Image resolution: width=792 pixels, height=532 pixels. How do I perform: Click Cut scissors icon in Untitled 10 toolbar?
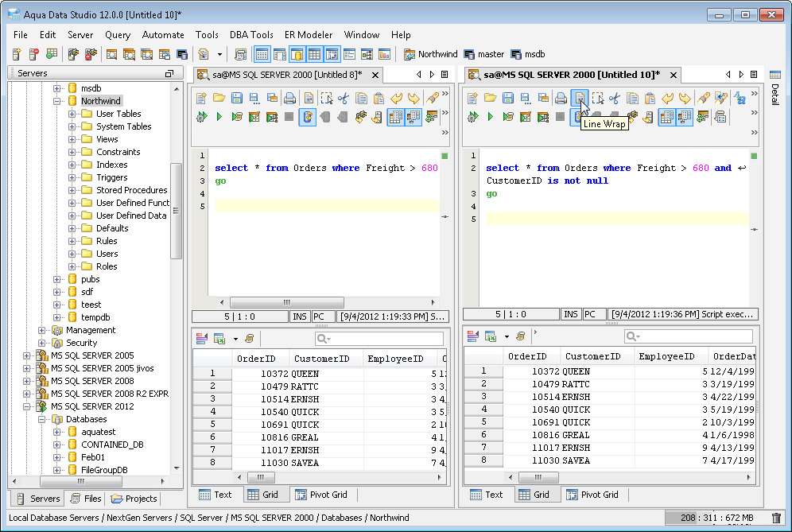click(614, 98)
